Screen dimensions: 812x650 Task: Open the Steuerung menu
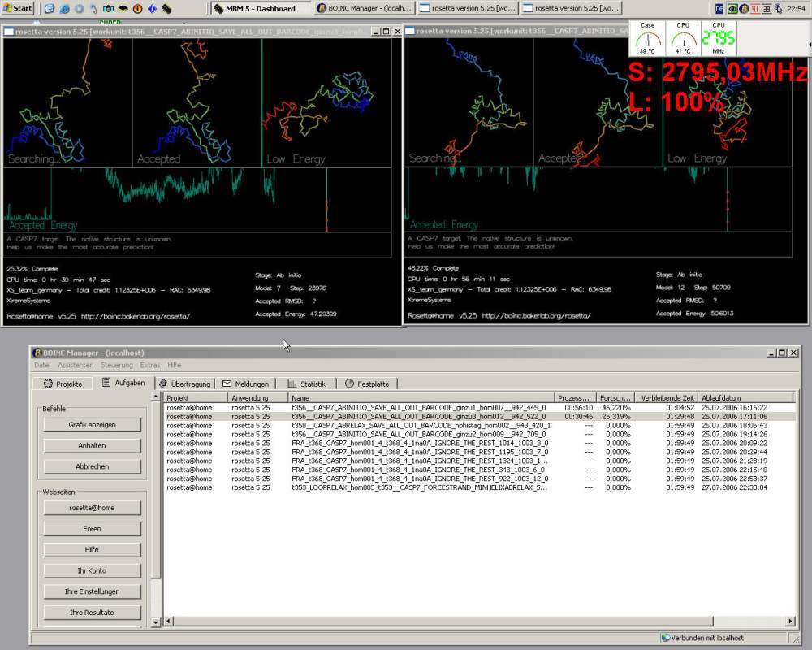[x=116, y=365]
